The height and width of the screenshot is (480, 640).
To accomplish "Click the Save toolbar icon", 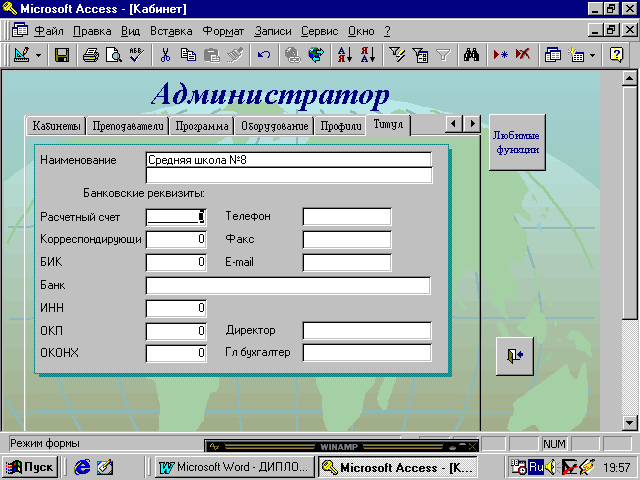I will pos(62,55).
